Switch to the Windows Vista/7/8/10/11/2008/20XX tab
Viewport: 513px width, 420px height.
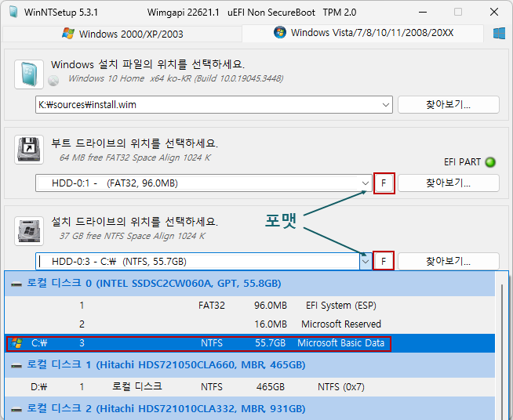pyautogui.click(x=363, y=33)
